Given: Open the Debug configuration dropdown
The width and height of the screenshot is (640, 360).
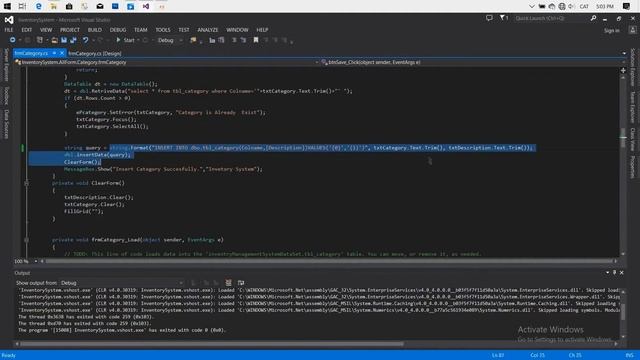Looking at the screenshot, I should pos(170,40).
